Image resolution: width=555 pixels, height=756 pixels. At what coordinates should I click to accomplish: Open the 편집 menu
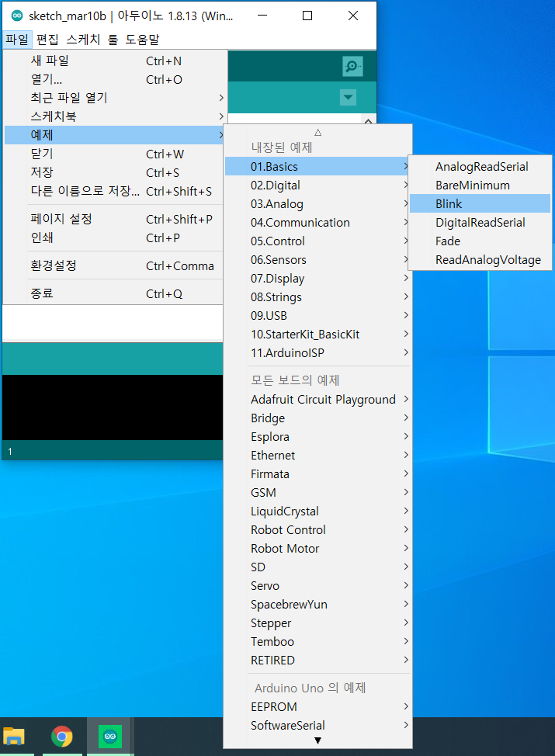click(47, 39)
